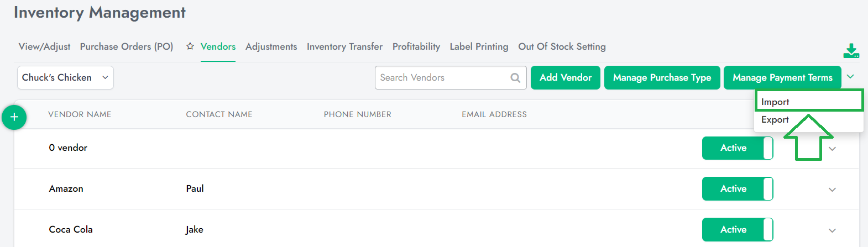Switch to the Purchase Orders (PO) tab
The width and height of the screenshot is (868, 247).
pyautogui.click(x=127, y=47)
